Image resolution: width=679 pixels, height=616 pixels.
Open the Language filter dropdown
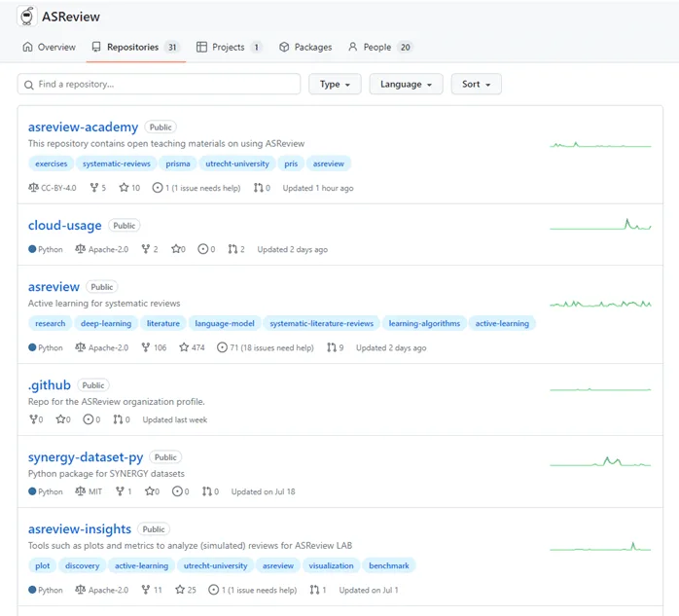[406, 84]
